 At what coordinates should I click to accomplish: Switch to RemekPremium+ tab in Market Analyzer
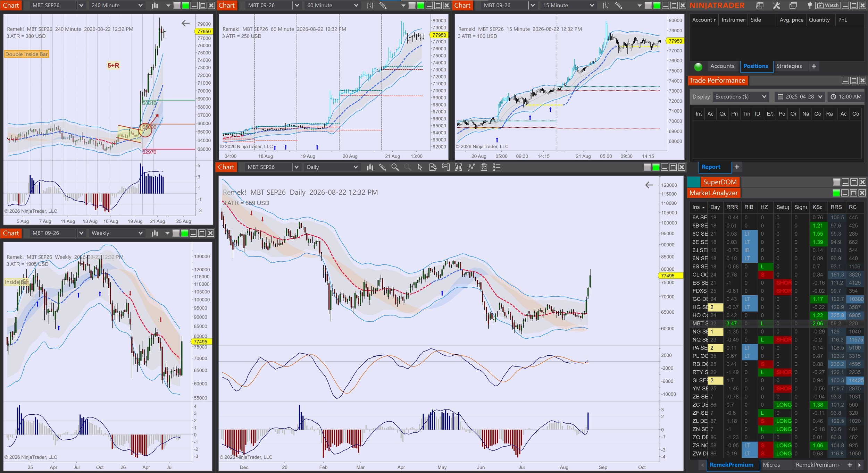pos(818,465)
